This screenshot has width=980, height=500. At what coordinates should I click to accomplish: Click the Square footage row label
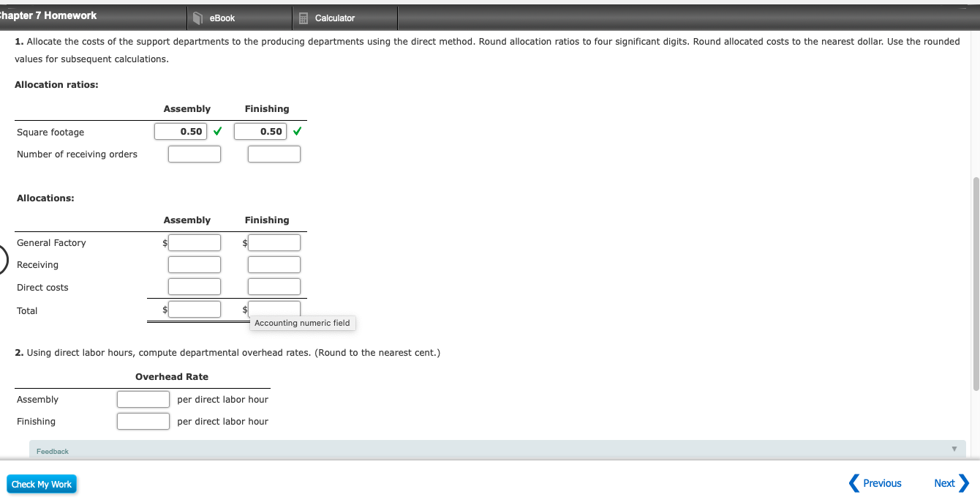50,133
